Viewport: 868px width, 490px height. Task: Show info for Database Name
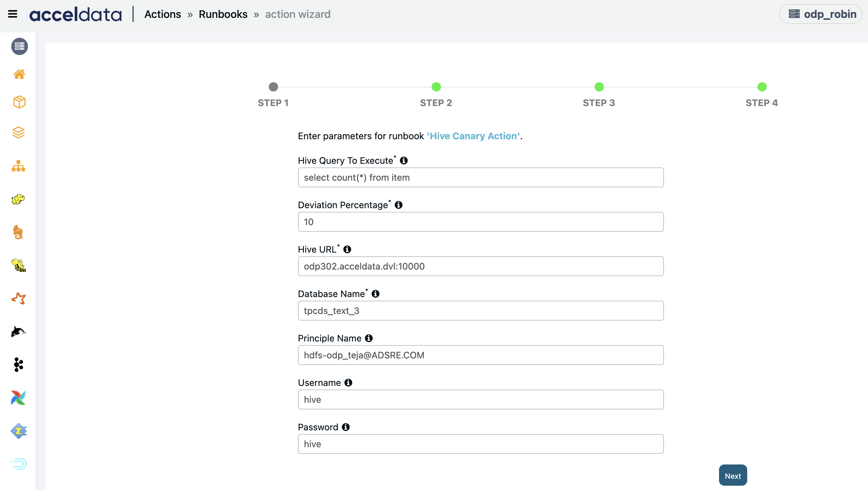tap(375, 294)
